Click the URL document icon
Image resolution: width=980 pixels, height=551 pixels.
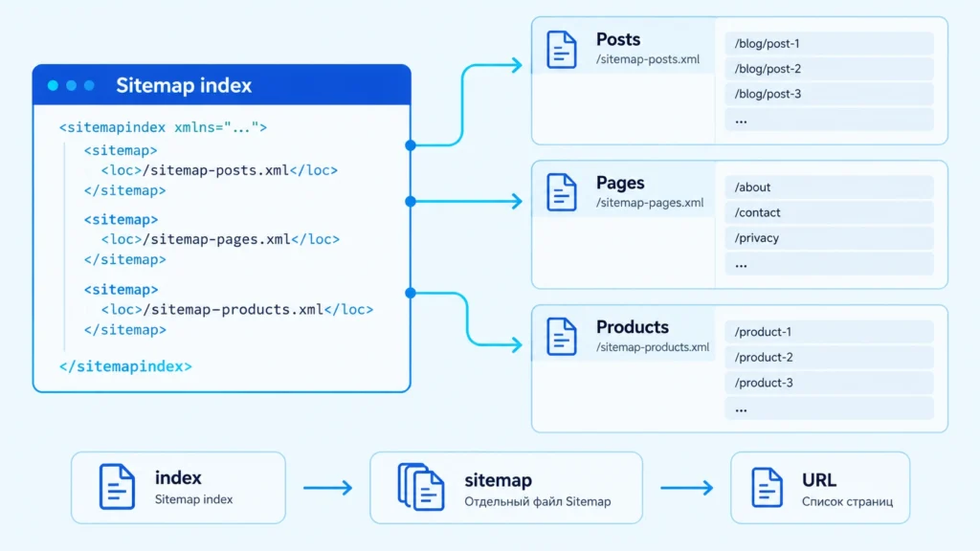pyautogui.click(x=767, y=487)
